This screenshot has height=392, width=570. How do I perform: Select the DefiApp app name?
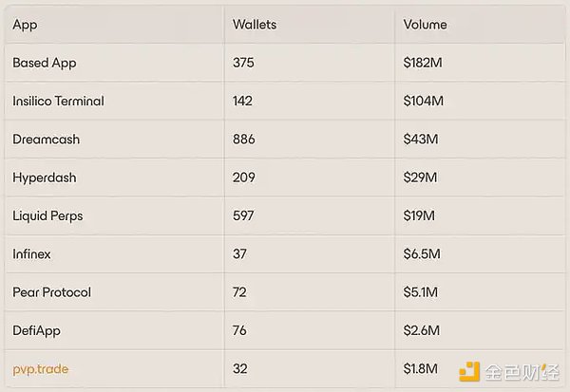pos(36,331)
